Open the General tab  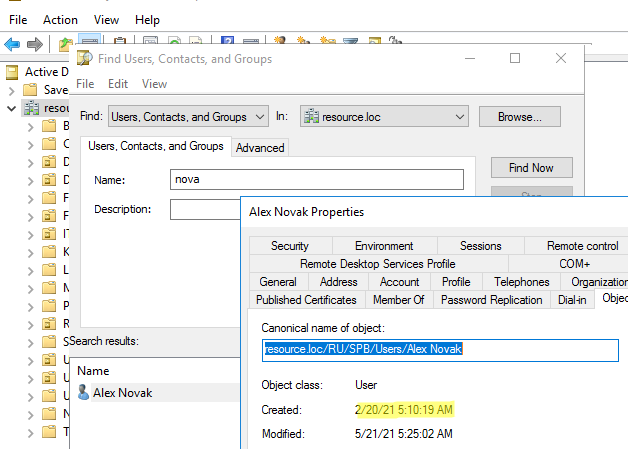[x=278, y=282]
